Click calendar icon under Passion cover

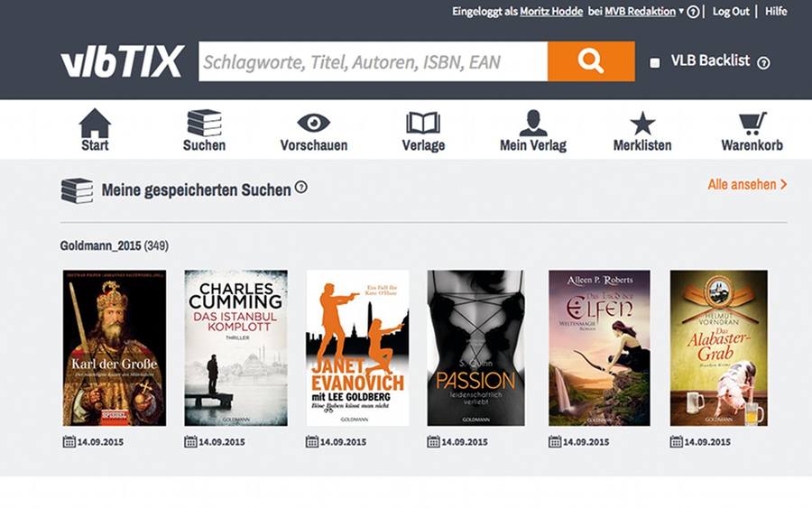point(433,442)
